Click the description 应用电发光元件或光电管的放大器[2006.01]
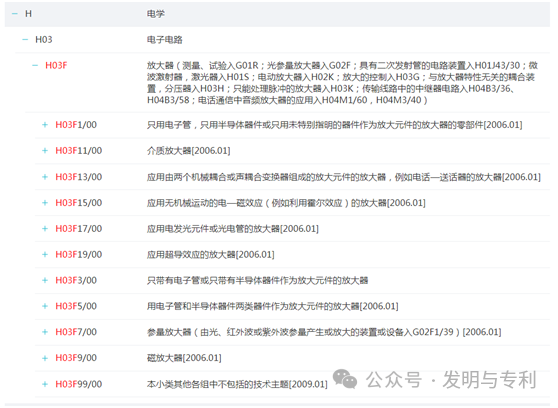Screen dimensions: 558x408 tap(233, 228)
